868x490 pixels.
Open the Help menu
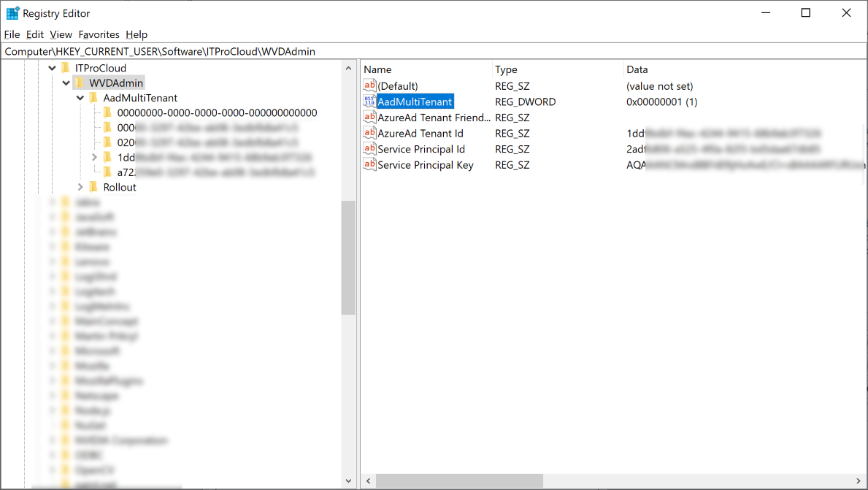tap(137, 34)
